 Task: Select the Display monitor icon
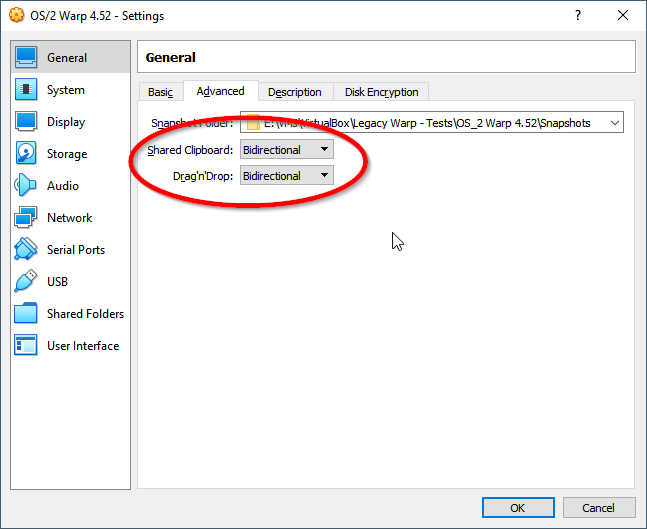click(x=26, y=121)
